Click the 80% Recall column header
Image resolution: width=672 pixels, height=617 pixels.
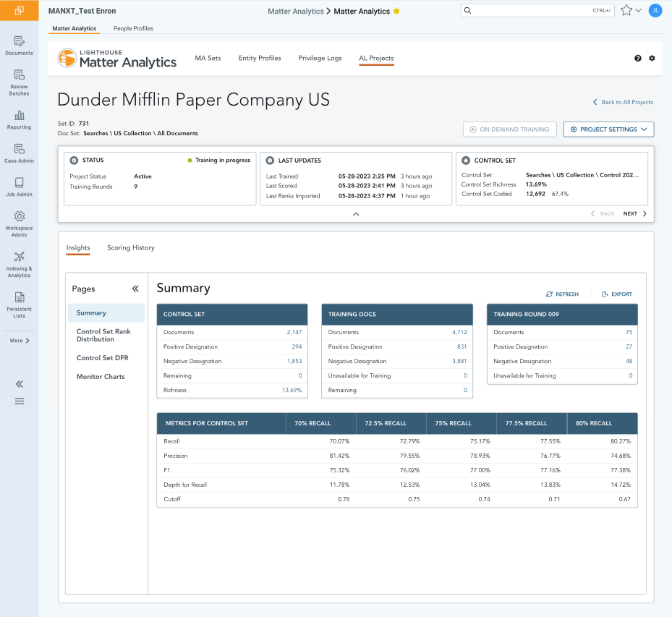[x=602, y=423]
